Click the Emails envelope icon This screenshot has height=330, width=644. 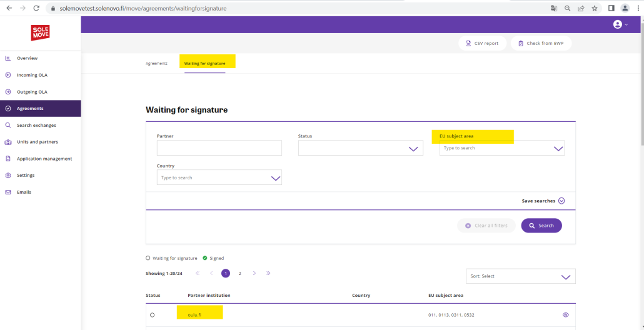[x=8, y=192]
